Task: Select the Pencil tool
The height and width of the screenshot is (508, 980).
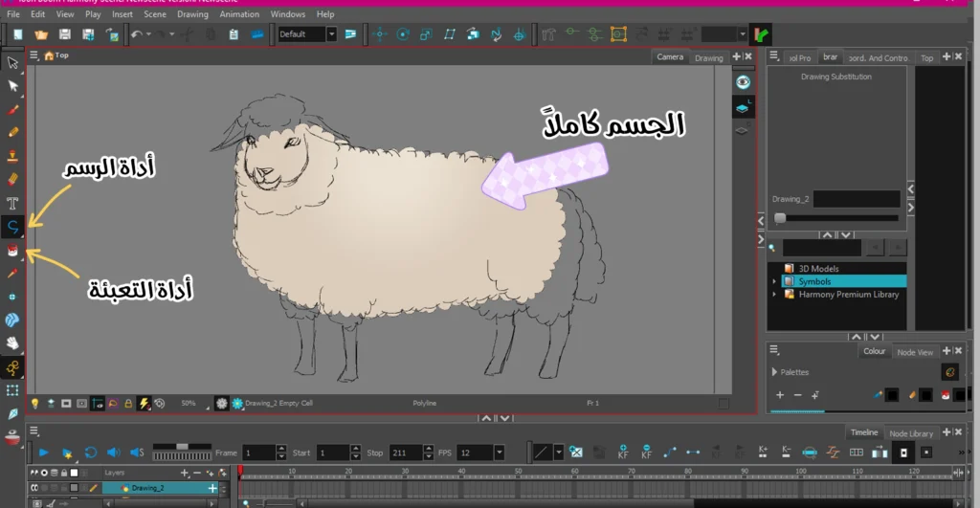Action: pos(12,132)
